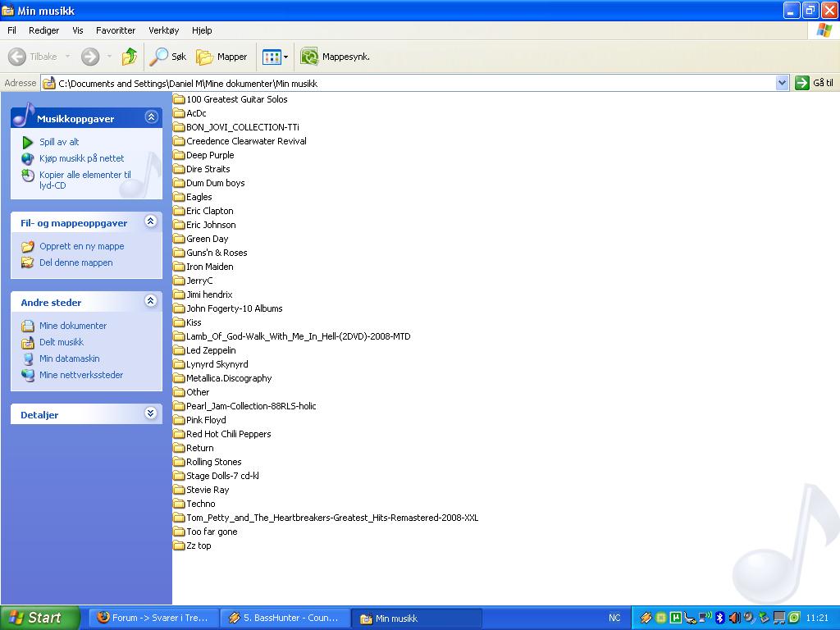
Task: Select Lynyrd Skynyrd folder name
Action: click(x=217, y=363)
